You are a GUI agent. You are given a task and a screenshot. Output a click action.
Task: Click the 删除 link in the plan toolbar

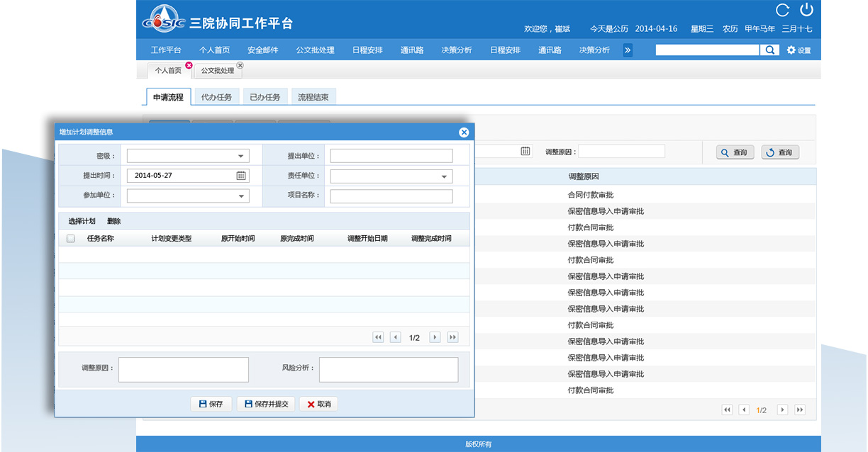113,220
